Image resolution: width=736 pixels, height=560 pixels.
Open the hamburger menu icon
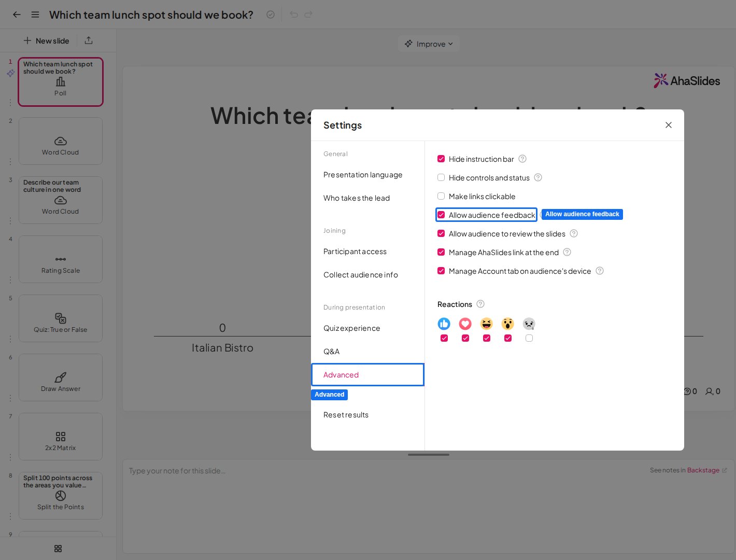point(35,15)
